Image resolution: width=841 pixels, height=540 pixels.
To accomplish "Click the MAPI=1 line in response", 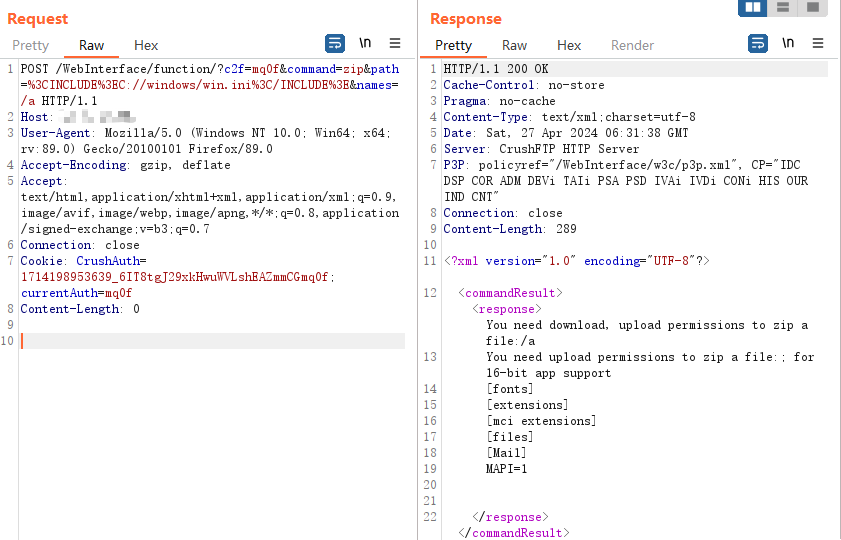I will (x=506, y=469).
